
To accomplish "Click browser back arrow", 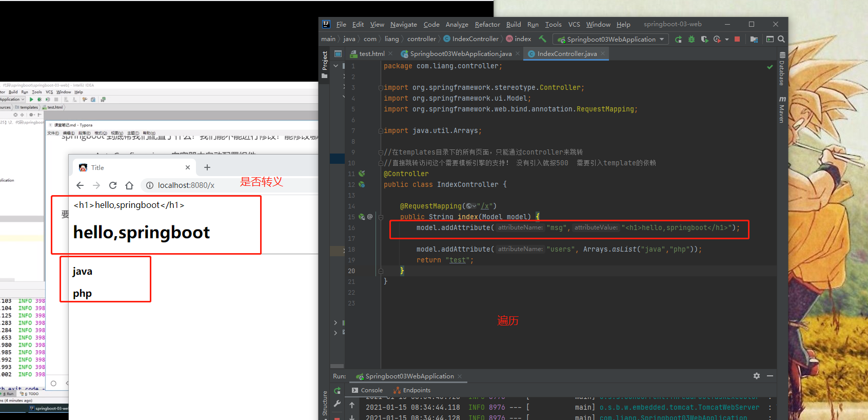I will [x=80, y=185].
